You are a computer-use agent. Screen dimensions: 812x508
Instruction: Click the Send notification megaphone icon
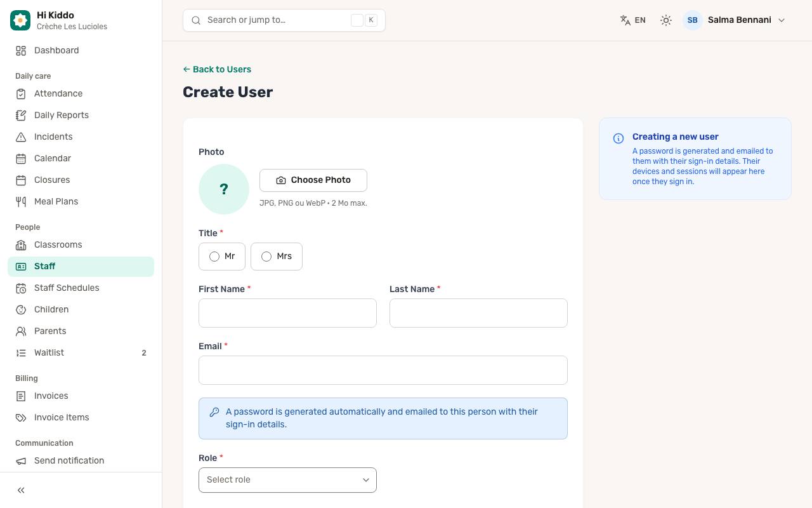coord(21,460)
